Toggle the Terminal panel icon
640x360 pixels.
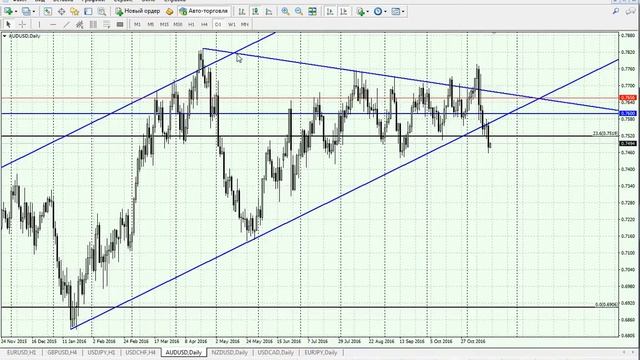(x=88, y=11)
